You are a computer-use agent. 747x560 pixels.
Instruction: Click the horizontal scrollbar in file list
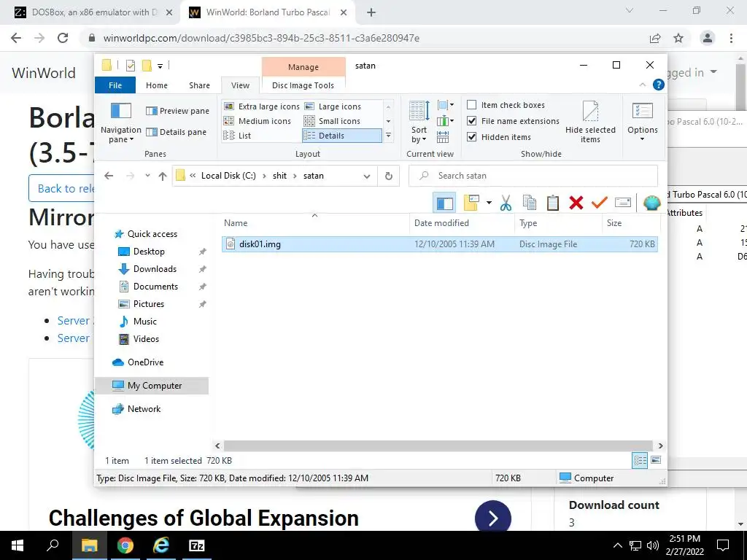tap(438, 446)
